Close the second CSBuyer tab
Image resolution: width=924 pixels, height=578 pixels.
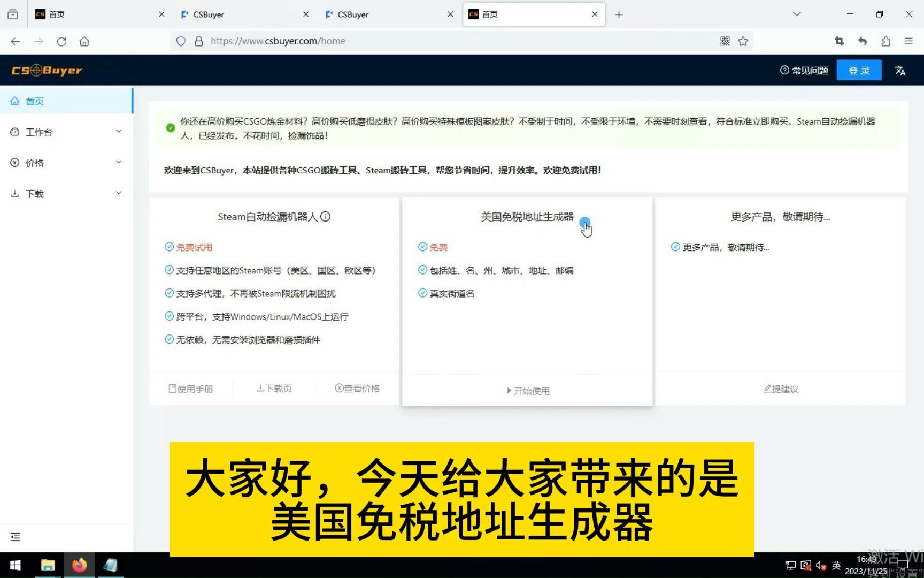tap(450, 14)
